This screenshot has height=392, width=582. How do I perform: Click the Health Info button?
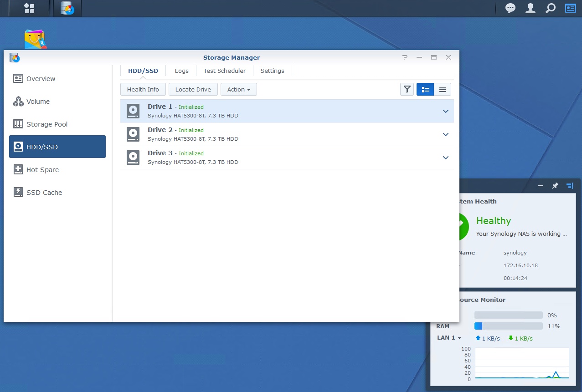coord(143,90)
